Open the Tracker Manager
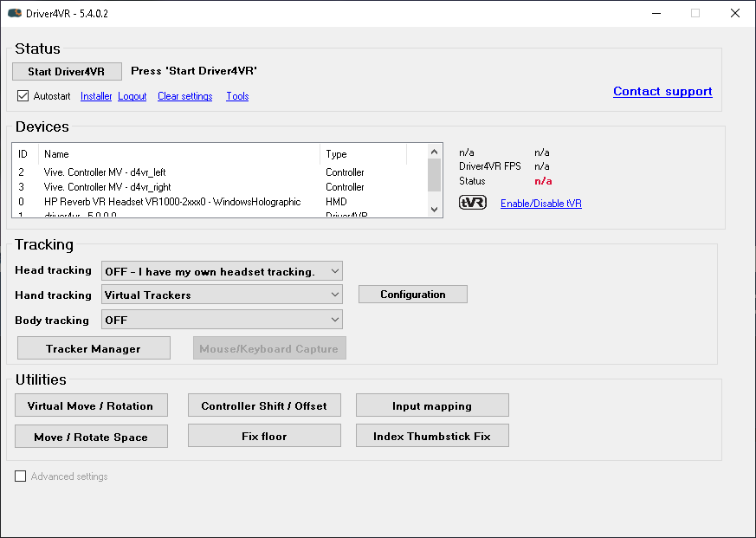Image resolution: width=756 pixels, height=538 pixels. pyautogui.click(x=93, y=348)
